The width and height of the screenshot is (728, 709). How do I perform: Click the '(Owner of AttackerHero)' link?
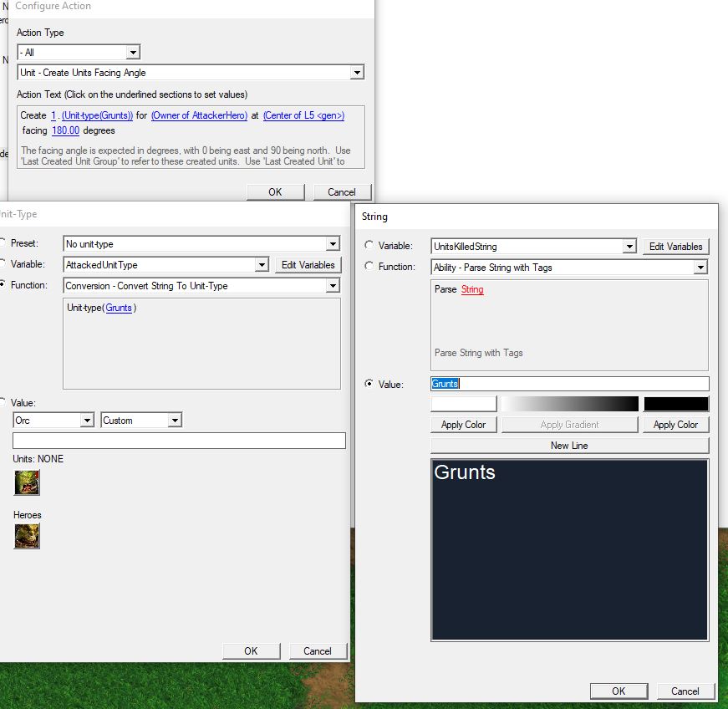click(199, 115)
